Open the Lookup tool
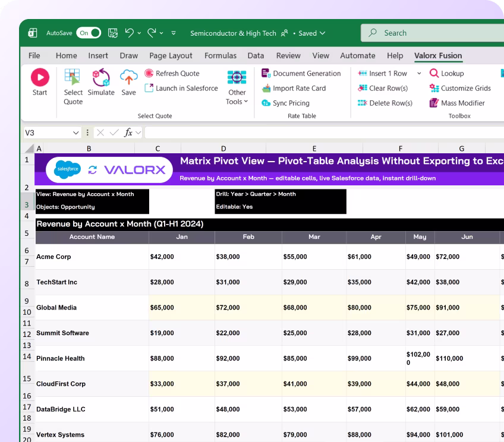This screenshot has height=442, width=504. [x=446, y=73]
